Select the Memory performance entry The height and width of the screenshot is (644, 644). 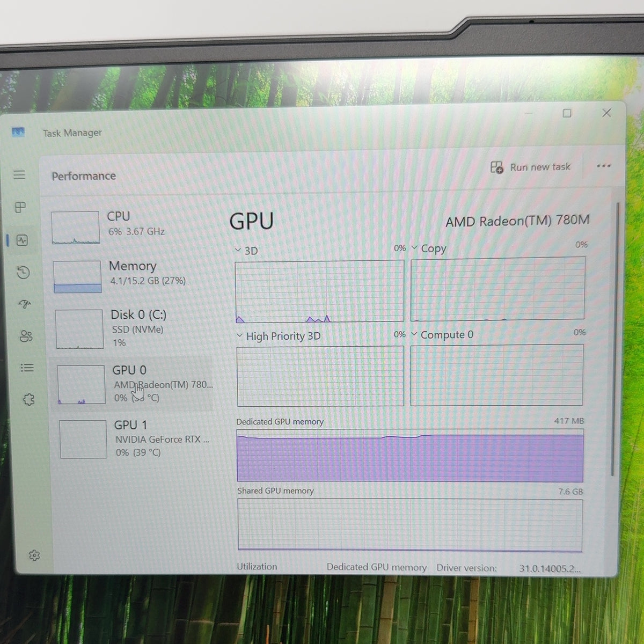pos(131,276)
